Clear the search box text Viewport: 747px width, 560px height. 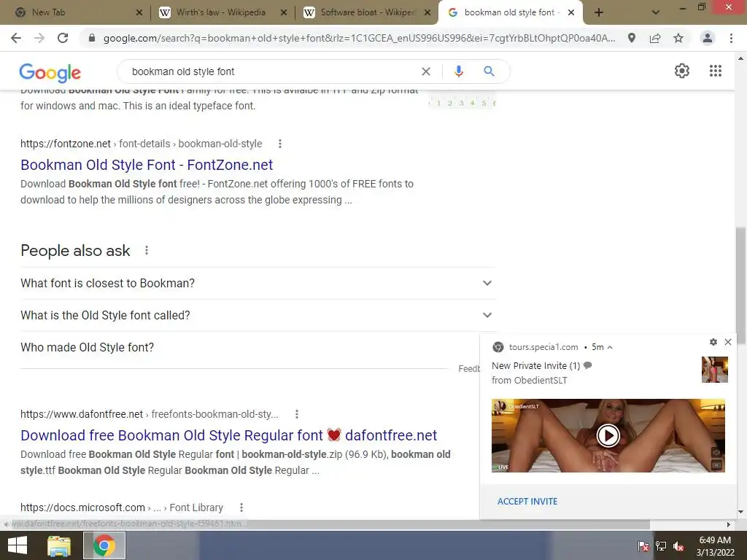click(x=426, y=71)
